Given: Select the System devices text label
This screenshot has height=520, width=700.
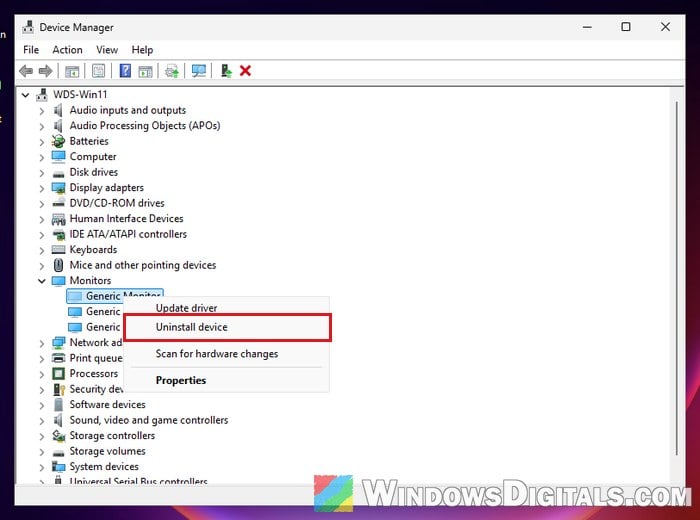Looking at the screenshot, I should (104, 466).
